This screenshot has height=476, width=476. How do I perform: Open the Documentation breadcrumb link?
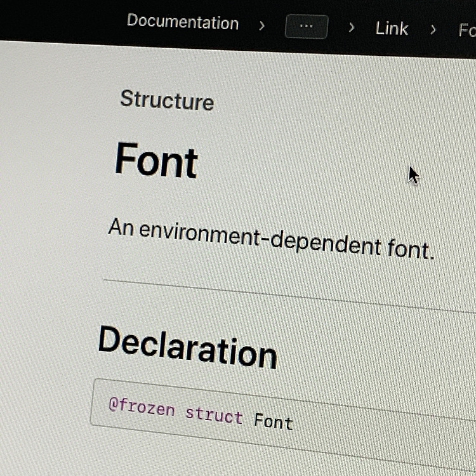click(183, 22)
